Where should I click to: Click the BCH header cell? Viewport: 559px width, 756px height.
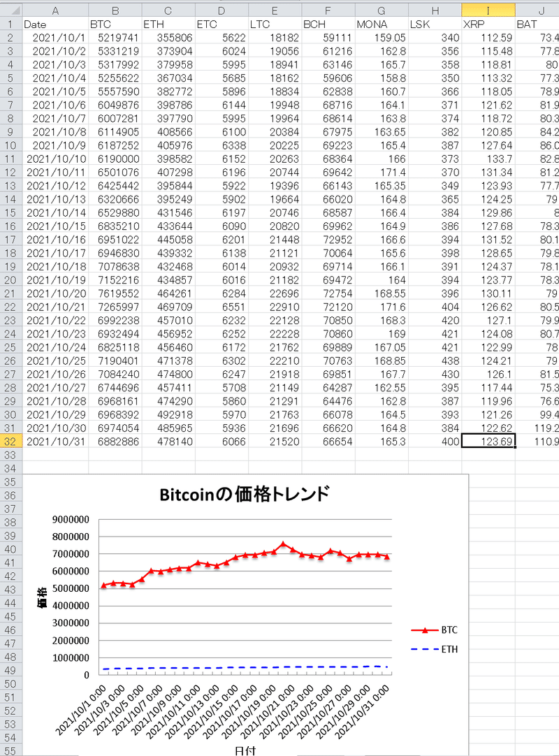tap(328, 24)
